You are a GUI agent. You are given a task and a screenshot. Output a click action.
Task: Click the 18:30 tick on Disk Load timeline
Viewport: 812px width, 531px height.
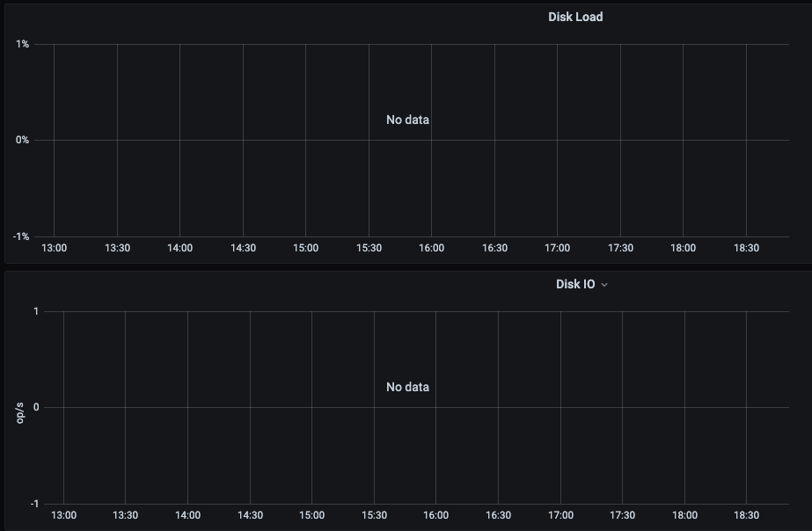(x=746, y=248)
